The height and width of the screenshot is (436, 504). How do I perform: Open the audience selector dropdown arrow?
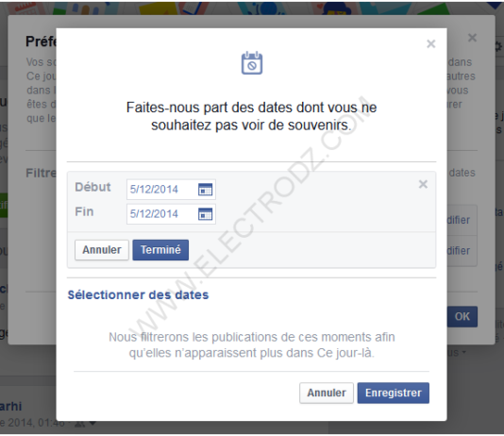92,424
